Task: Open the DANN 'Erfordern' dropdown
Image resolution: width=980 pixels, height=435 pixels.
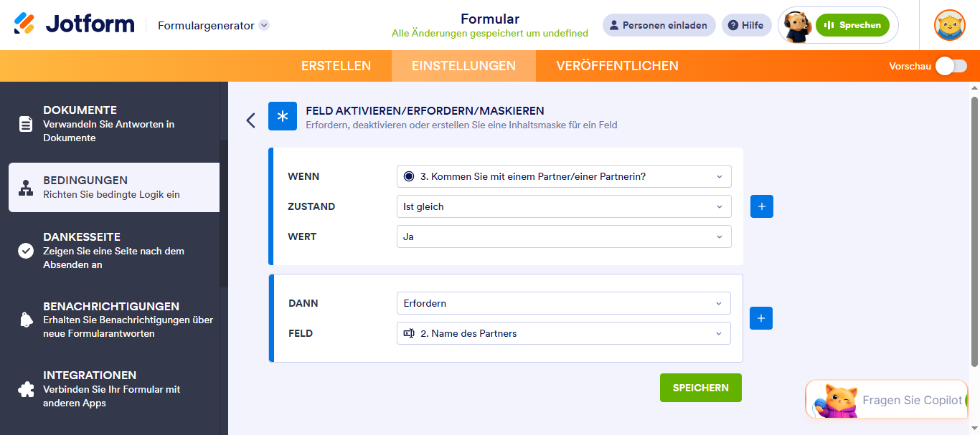Action: click(564, 303)
